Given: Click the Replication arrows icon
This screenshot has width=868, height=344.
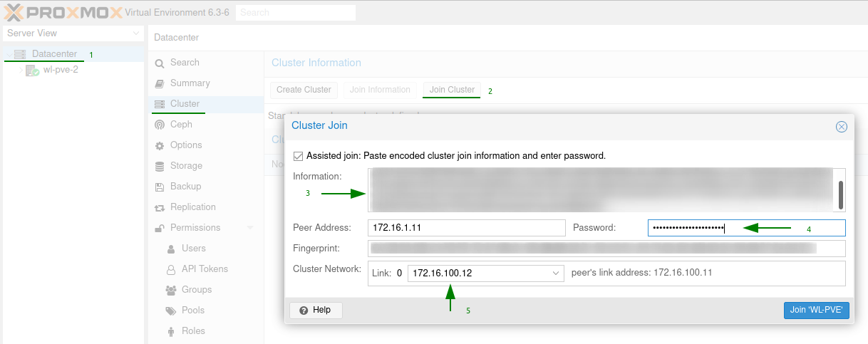Looking at the screenshot, I should tap(160, 207).
